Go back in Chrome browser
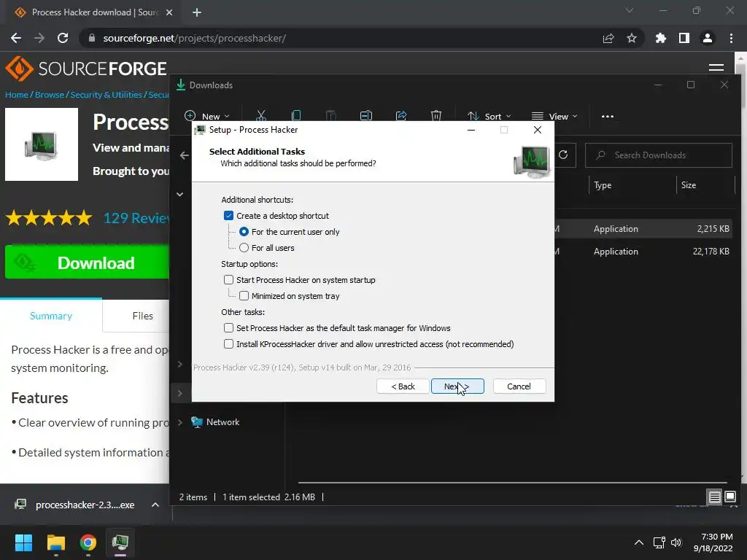The height and width of the screenshot is (560, 747). (16, 38)
